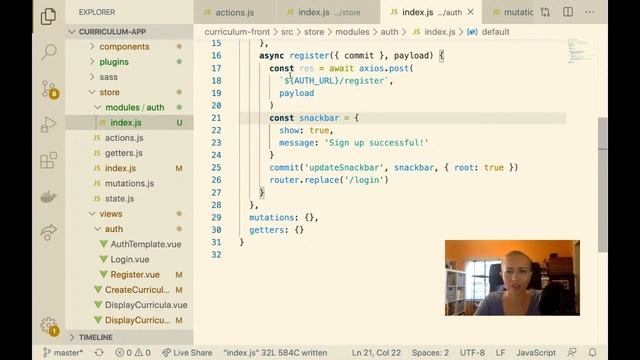
Task: Collapse the views folder
Action: pyautogui.click(x=129, y=214)
